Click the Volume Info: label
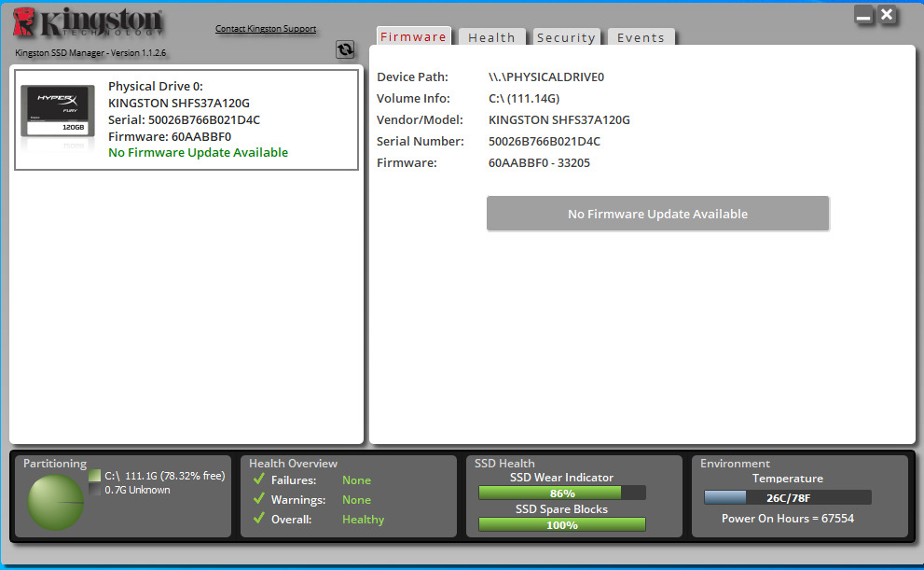 tap(413, 99)
